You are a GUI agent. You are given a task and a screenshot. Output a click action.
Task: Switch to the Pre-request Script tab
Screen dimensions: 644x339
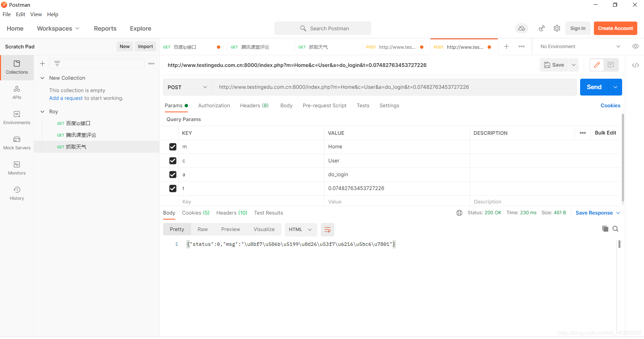325,106
